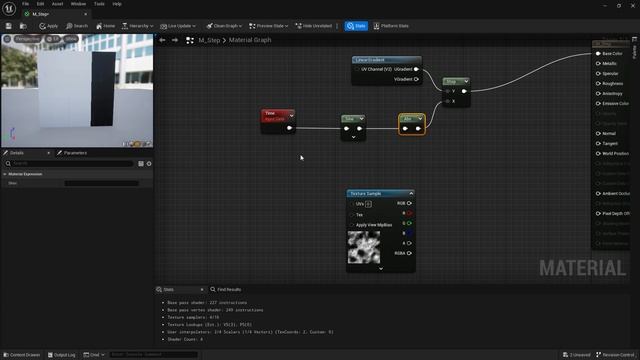Close the M_Step tab
640x360 pixels.
tap(85, 14)
